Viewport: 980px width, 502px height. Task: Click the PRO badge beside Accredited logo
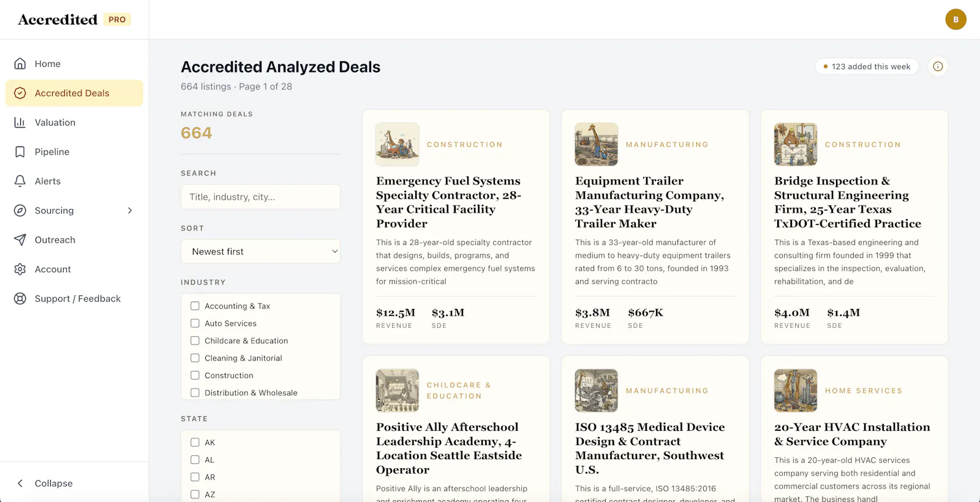(x=117, y=20)
